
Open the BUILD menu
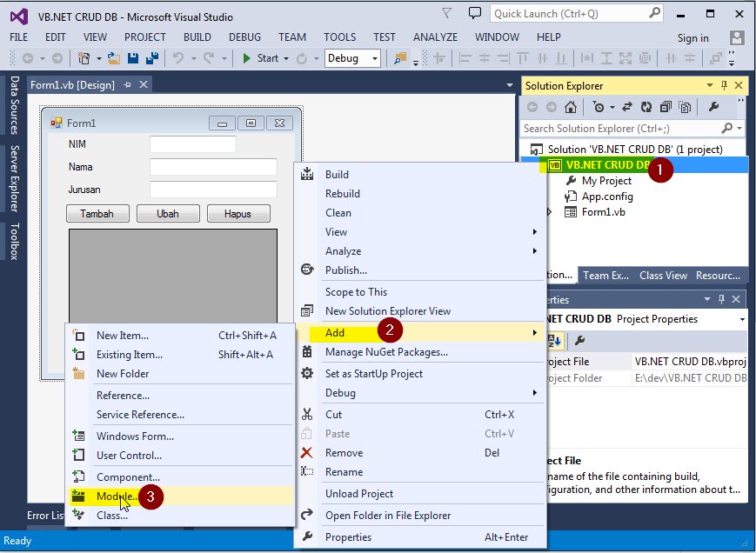point(197,37)
